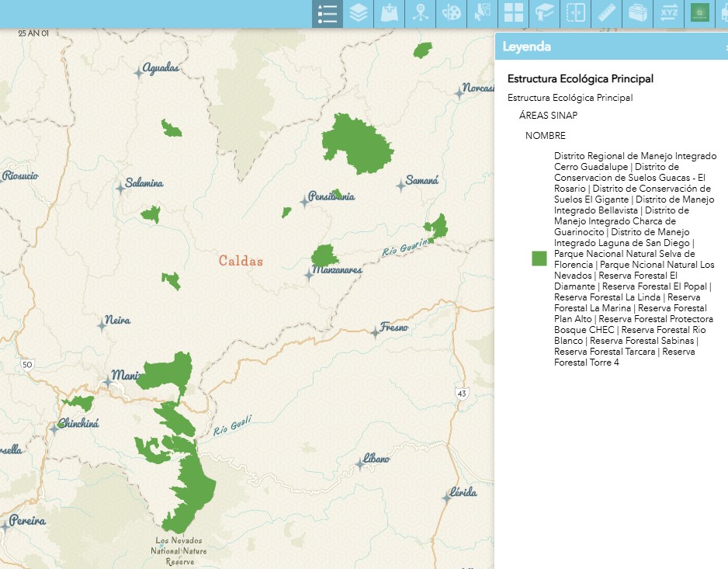Open the paint palette styling tool
The image size is (728, 569).
click(451, 14)
